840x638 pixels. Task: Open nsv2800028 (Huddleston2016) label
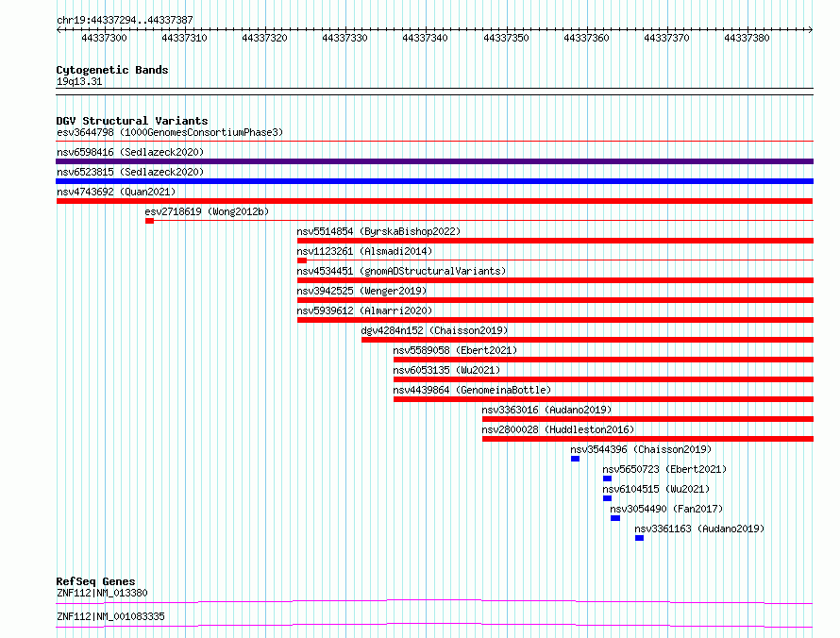tap(558, 429)
